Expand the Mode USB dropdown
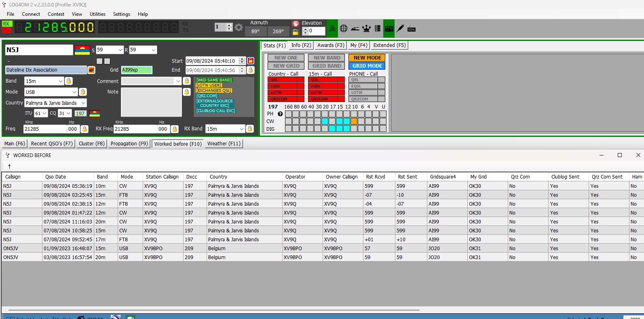The image size is (644, 319). (x=74, y=92)
